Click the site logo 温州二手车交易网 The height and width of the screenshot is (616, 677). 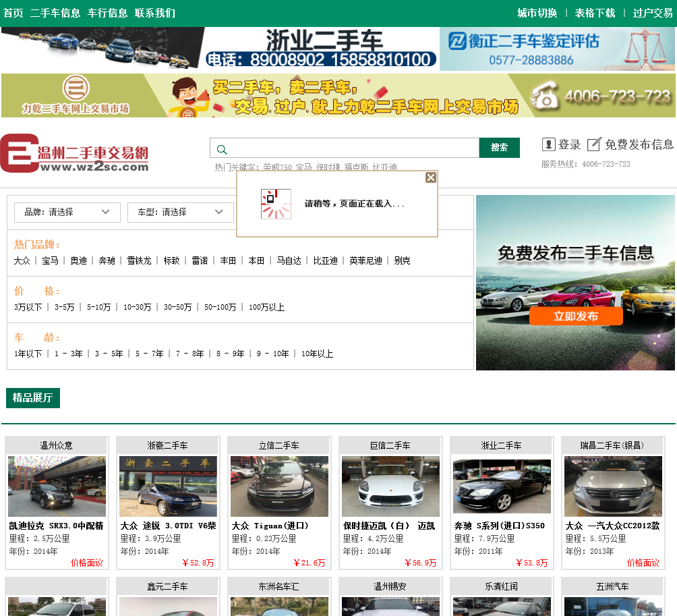75,153
